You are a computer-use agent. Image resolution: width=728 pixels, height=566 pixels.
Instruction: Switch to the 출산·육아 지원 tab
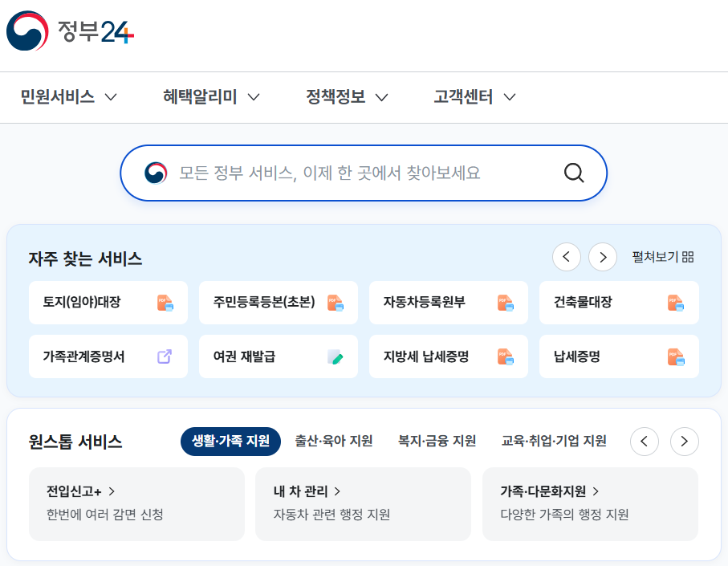click(332, 441)
